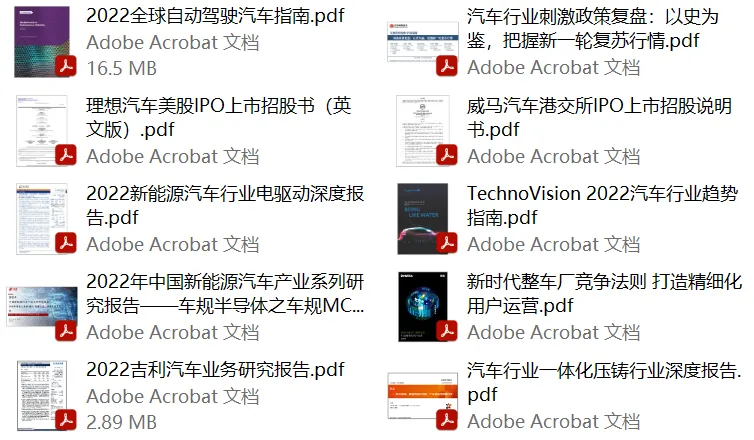Click the 16.5 MB file size label
Screen dimensions: 754x440
122,68
